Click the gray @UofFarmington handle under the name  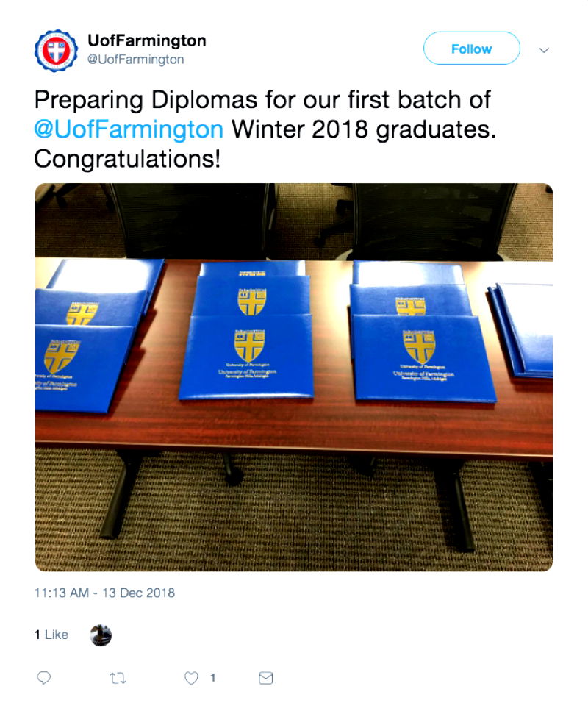point(136,59)
